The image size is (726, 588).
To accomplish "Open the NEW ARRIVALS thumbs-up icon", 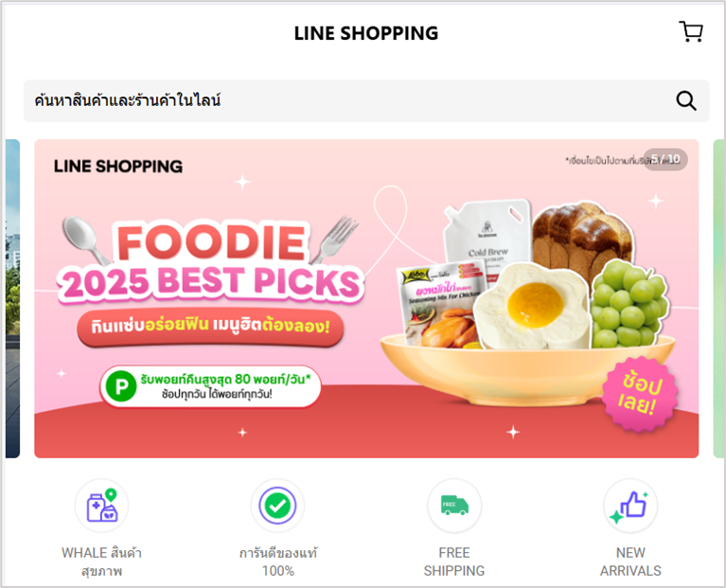I will [630, 506].
